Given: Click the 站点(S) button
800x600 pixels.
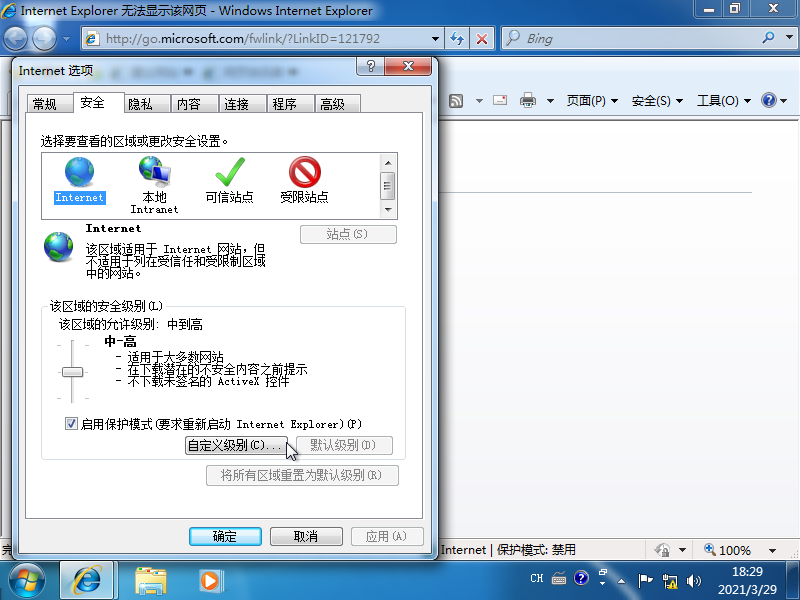Looking at the screenshot, I should tap(348, 233).
